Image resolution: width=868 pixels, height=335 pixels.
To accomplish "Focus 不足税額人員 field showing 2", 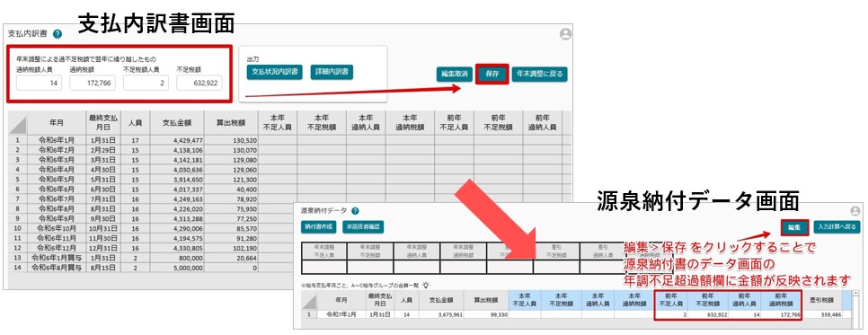I will click(x=146, y=83).
